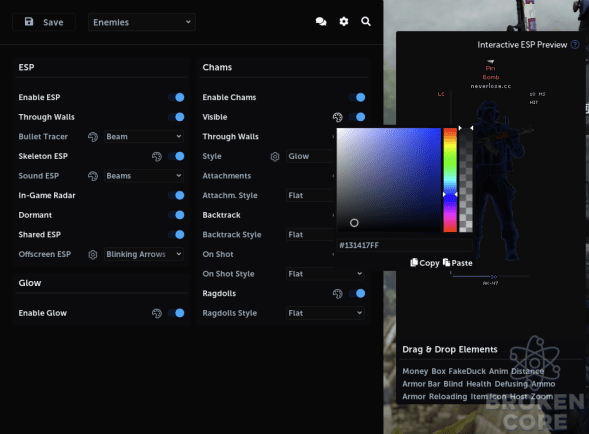The width and height of the screenshot is (589, 434).
Task: Open Skeleton ESP color palette icon
Action: (157, 156)
